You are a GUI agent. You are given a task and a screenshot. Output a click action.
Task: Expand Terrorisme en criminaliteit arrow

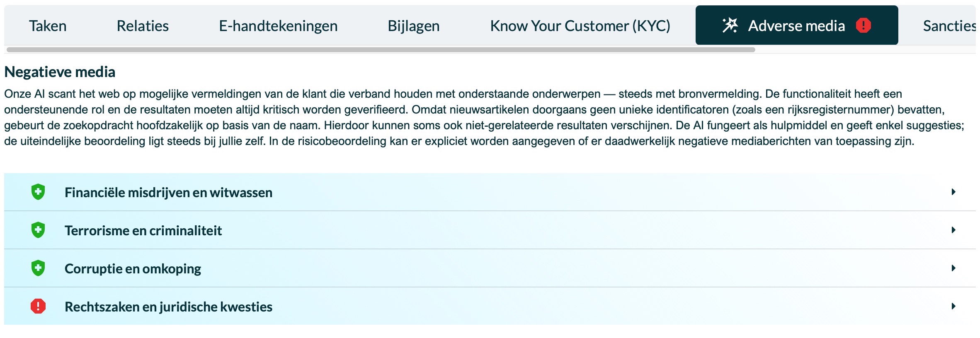click(x=953, y=230)
